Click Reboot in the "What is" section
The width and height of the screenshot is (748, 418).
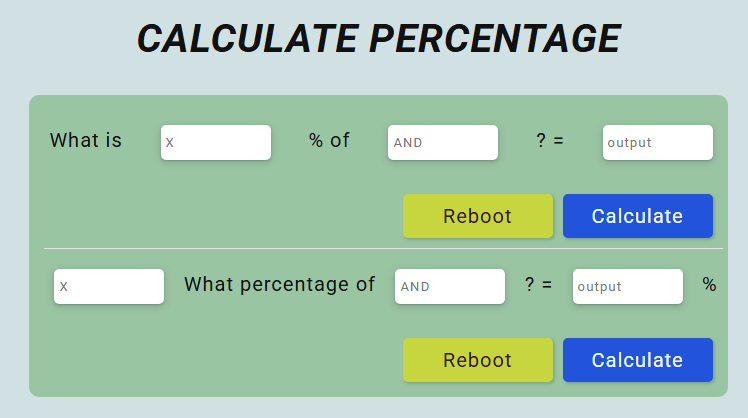(x=478, y=216)
